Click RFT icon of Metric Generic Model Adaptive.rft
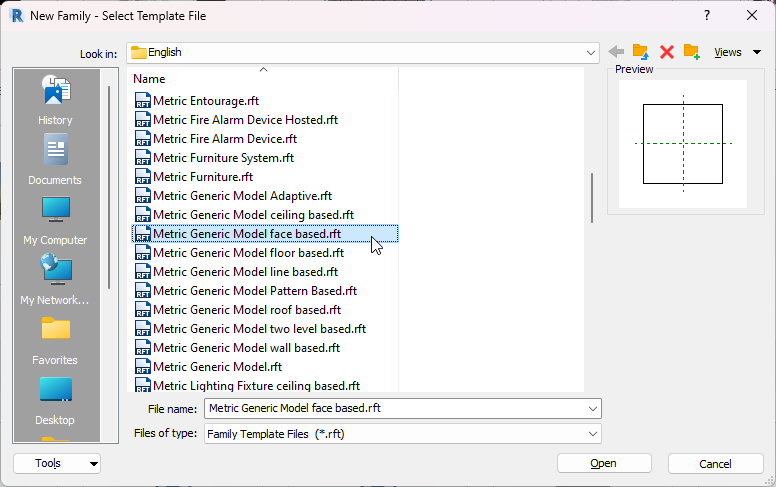Screen dimensions: 776x487 [x=143, y=195]
